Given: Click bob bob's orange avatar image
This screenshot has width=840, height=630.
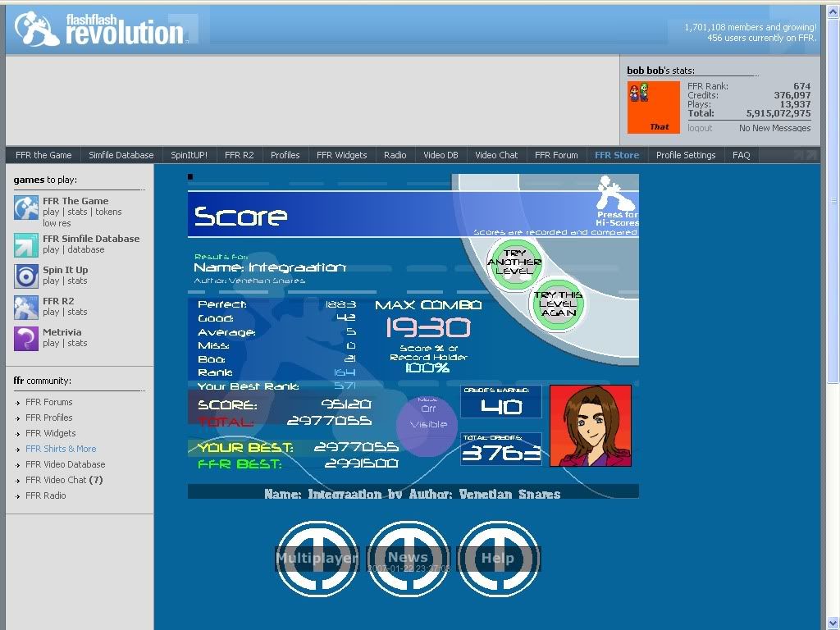Looking at the screenshot, I should pos(654,107).
